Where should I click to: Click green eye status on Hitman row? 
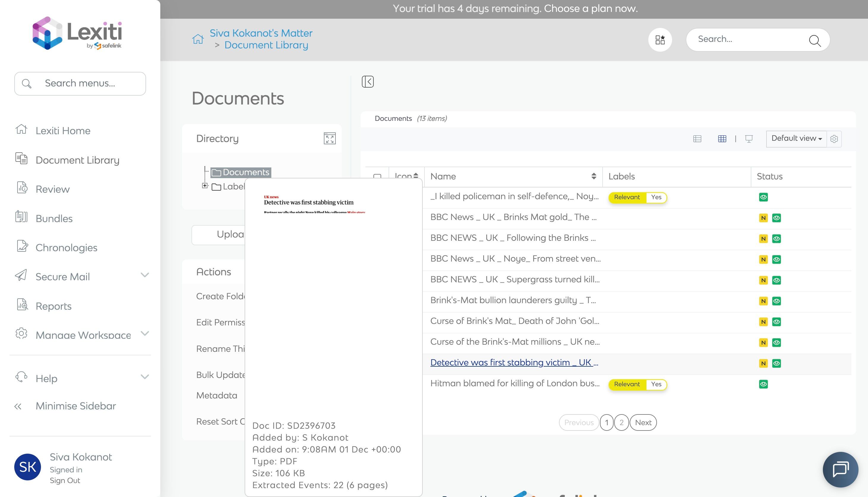coord(763,384)
